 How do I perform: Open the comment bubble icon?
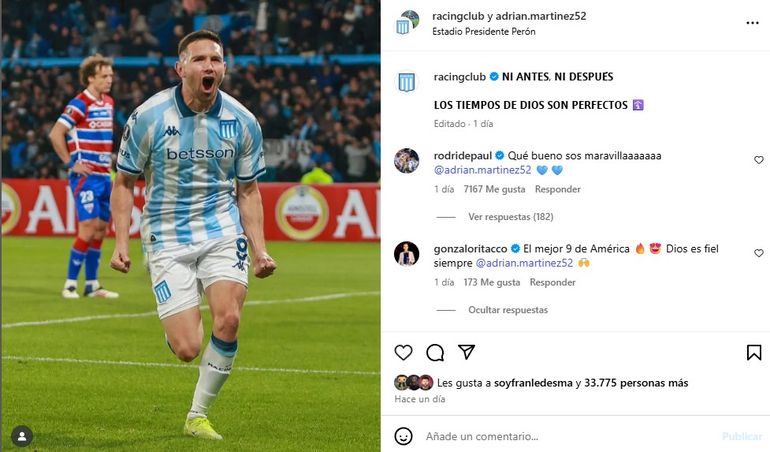point(435,352)
